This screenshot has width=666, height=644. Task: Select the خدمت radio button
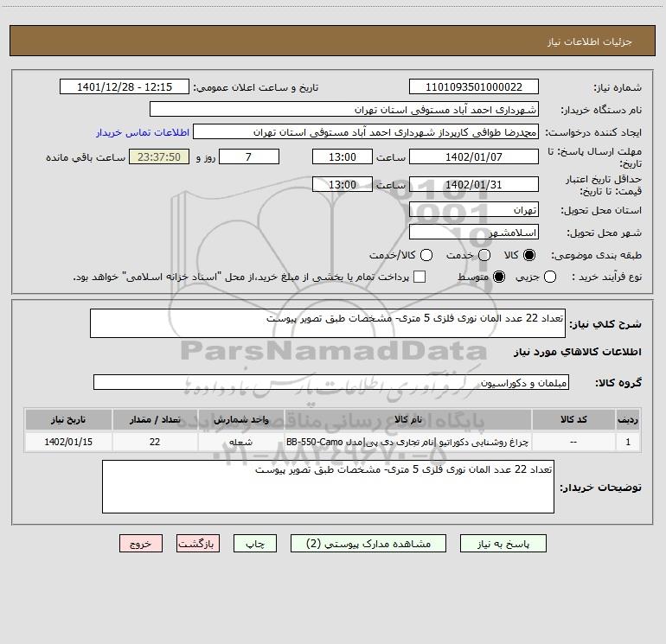tap(484, 255)
